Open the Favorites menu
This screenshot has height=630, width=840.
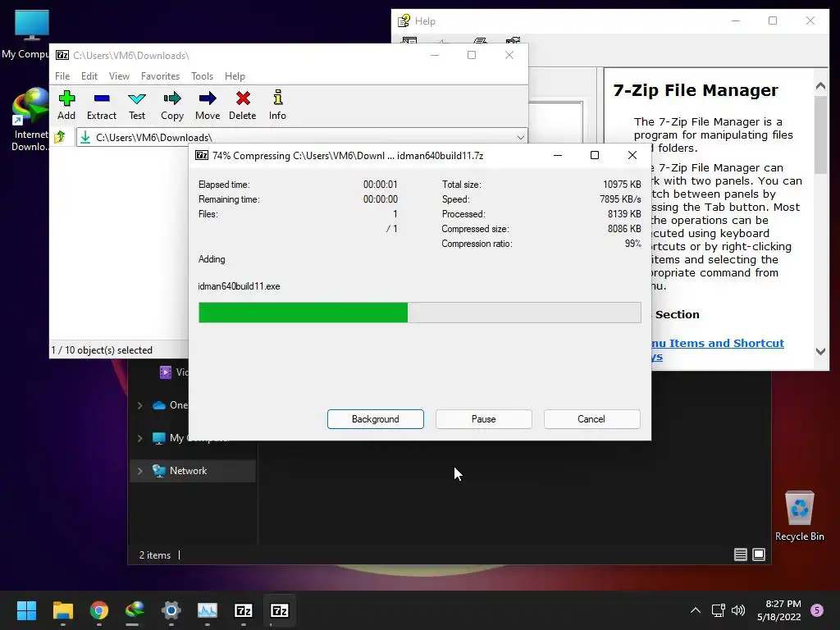[x=160, y=76]
